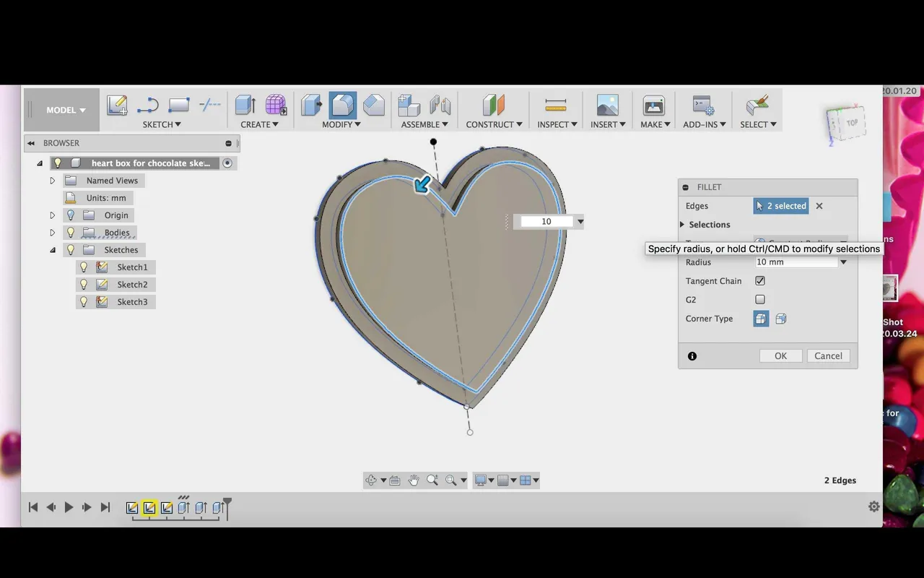This screenshot has width=924, height=578.
Task: Expand the Bodies tree node
Action: click(x=52, y=233)
